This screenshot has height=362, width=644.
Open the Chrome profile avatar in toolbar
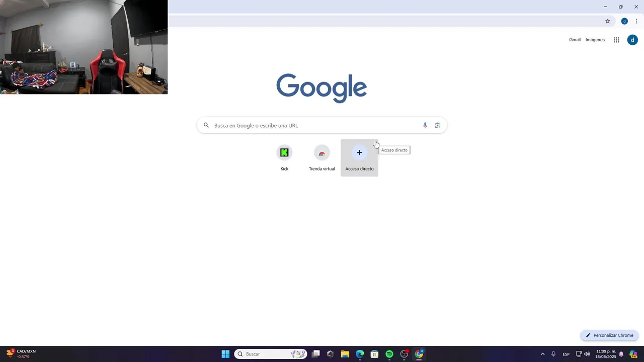click(x=624, y=21)
